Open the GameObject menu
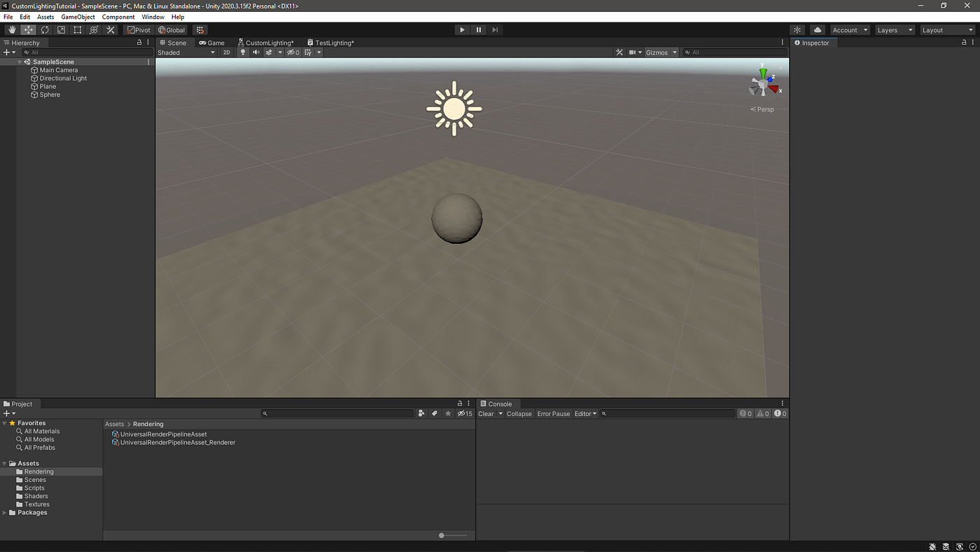The image size is (980, 552). (78, 17)
